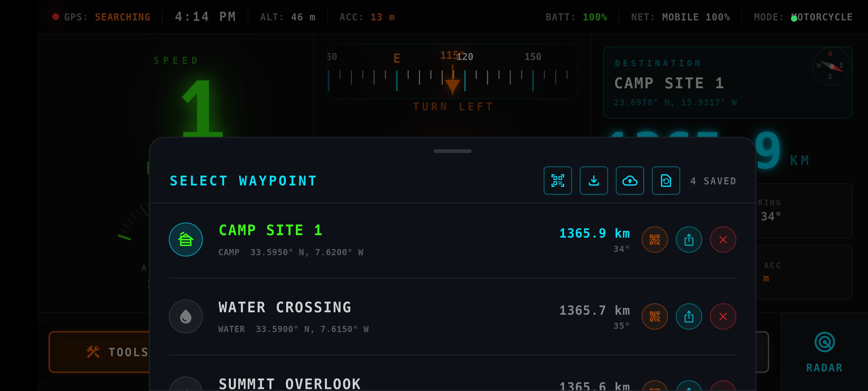Open the Camp Site 1 destination card
868x391 pixels.
[x=727, y=83]
